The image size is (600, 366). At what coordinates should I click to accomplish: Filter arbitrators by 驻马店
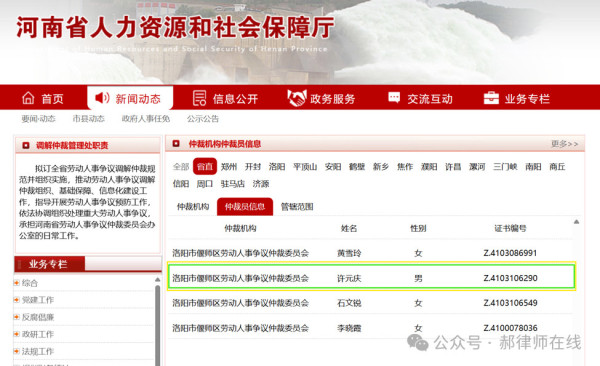(x=233, y=184)
